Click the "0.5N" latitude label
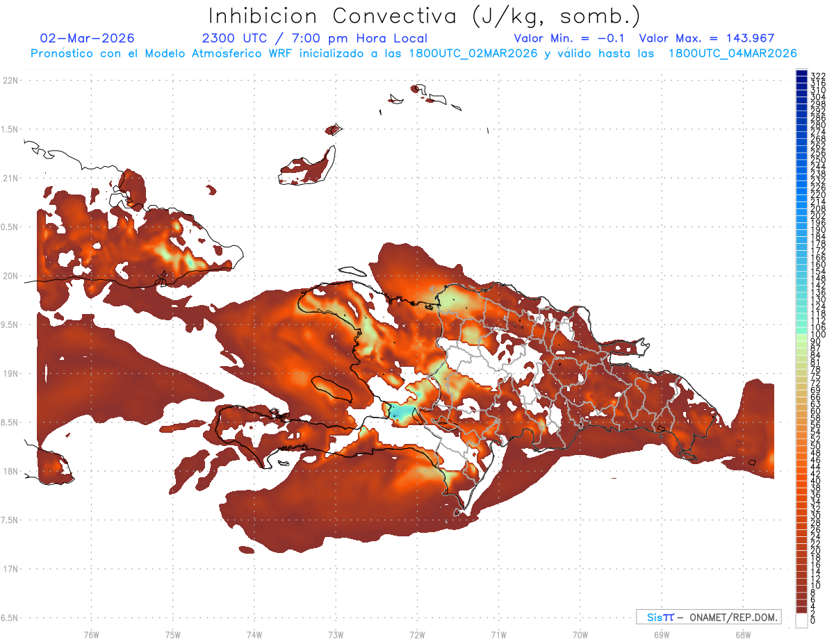The height and width of the screenshot is (644, 834). click(x=10, y=227)
